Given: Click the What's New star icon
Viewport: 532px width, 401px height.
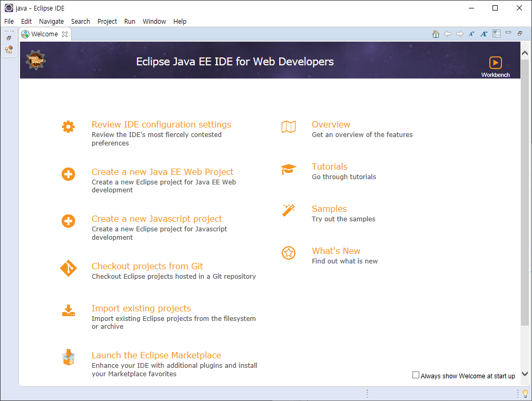Looking at the screenshot, I should [x=288, y=253].
